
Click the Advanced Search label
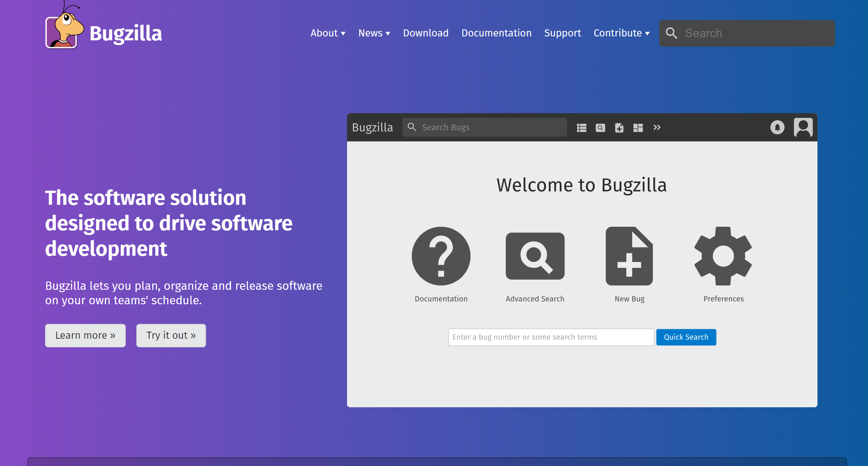(535, 299)
